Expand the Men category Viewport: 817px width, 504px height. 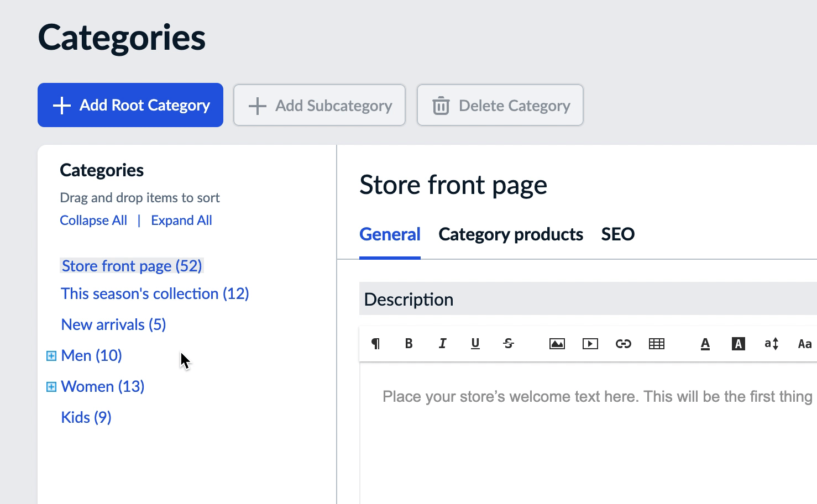click(50, 355)
